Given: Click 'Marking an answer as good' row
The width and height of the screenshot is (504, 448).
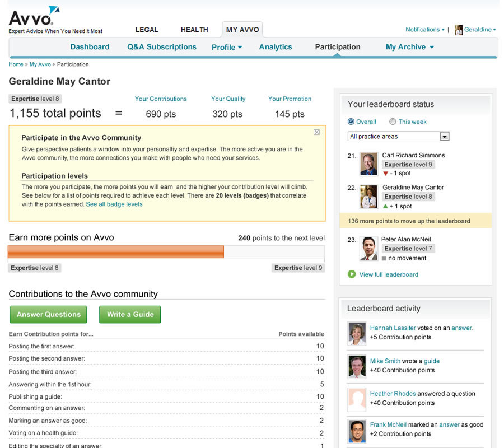Looking at the screenshot, I should [166, 421].
